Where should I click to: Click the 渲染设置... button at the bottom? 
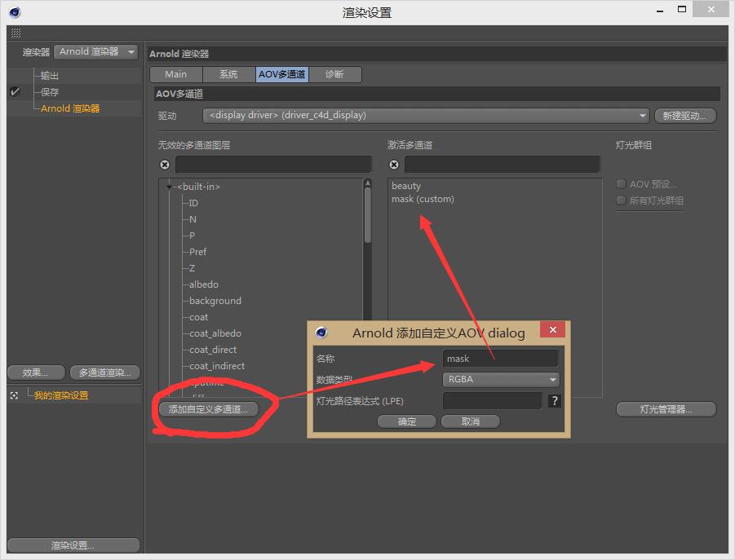(73, 545)
